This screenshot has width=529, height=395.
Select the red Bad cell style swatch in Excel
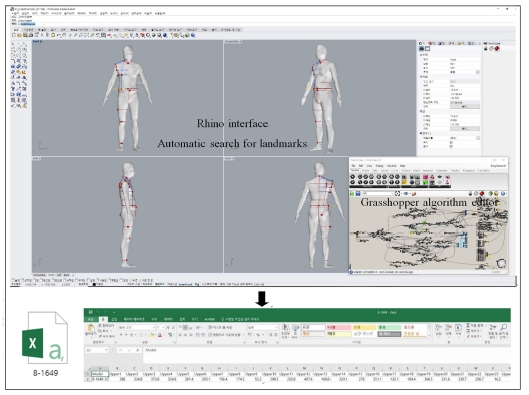338,328
